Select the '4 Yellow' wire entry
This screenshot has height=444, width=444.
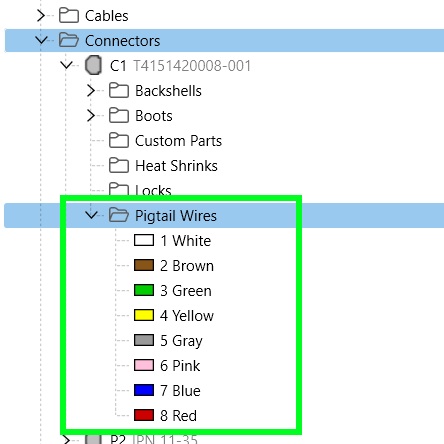point(187,316)
